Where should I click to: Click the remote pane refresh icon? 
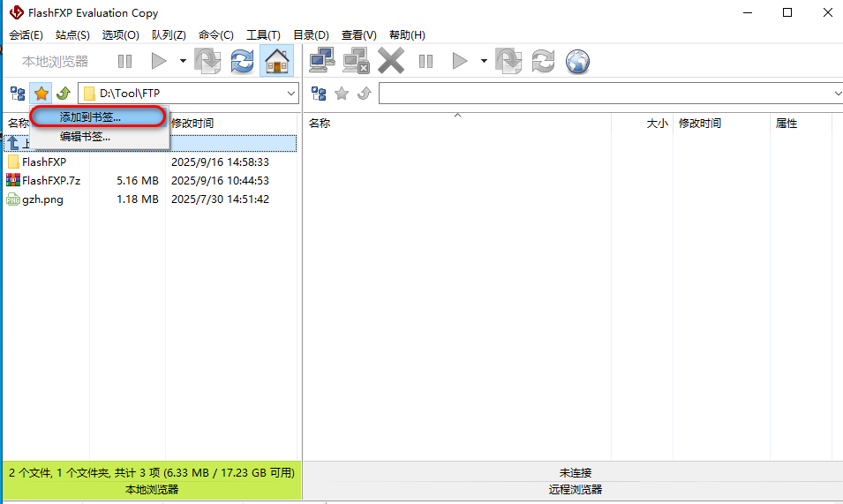coord(543,61)
